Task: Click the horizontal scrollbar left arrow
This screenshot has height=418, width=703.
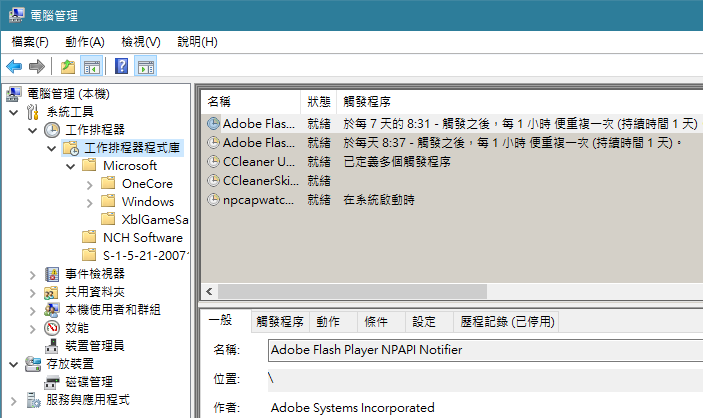Action: click(209, 292)
